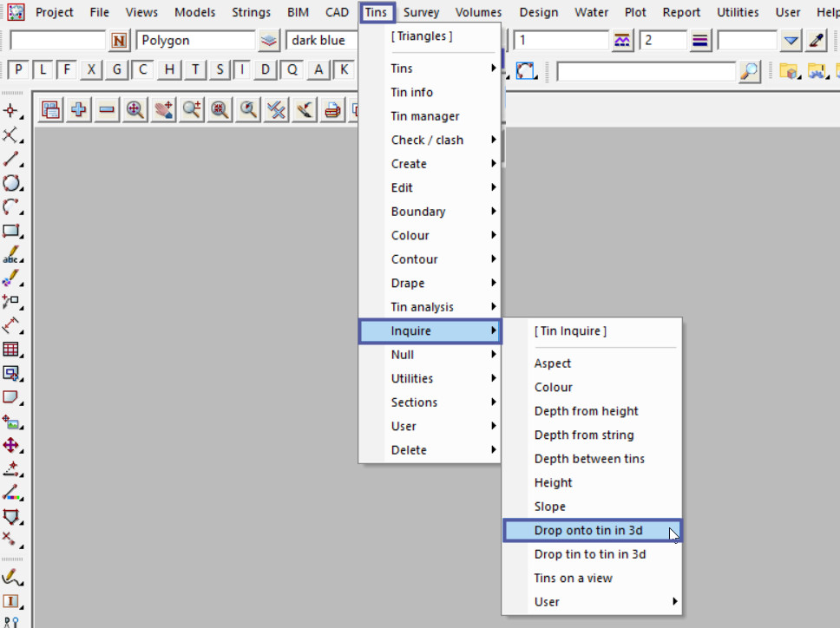The image size is (840, 628).
Task: Select the abc text tool in sidebar
Action: click(11, 255)
